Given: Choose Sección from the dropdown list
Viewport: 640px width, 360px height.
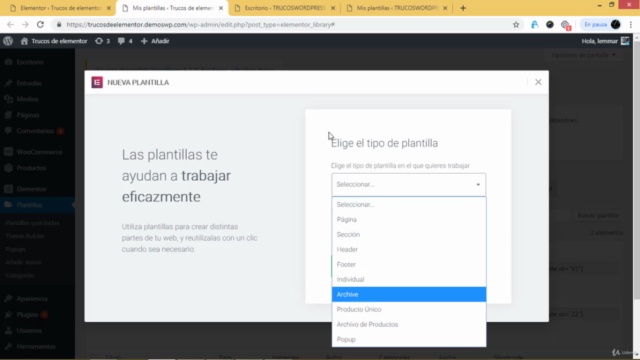Looking at the screenshot, I should tap(409, 235).
